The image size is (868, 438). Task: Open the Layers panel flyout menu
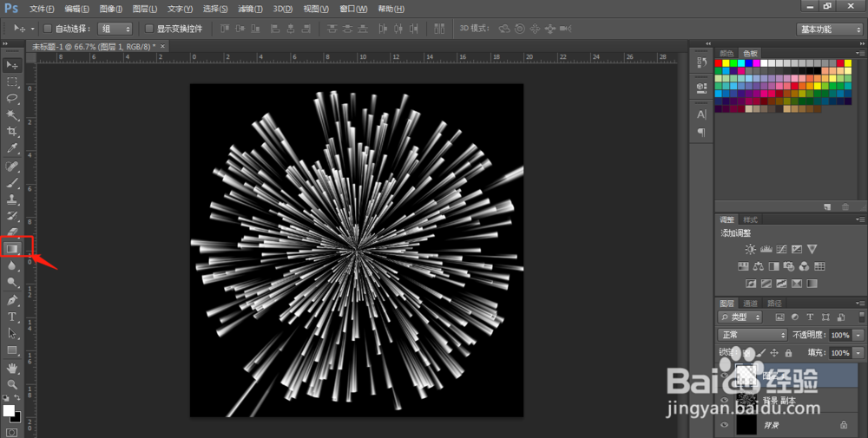point(860,303)
